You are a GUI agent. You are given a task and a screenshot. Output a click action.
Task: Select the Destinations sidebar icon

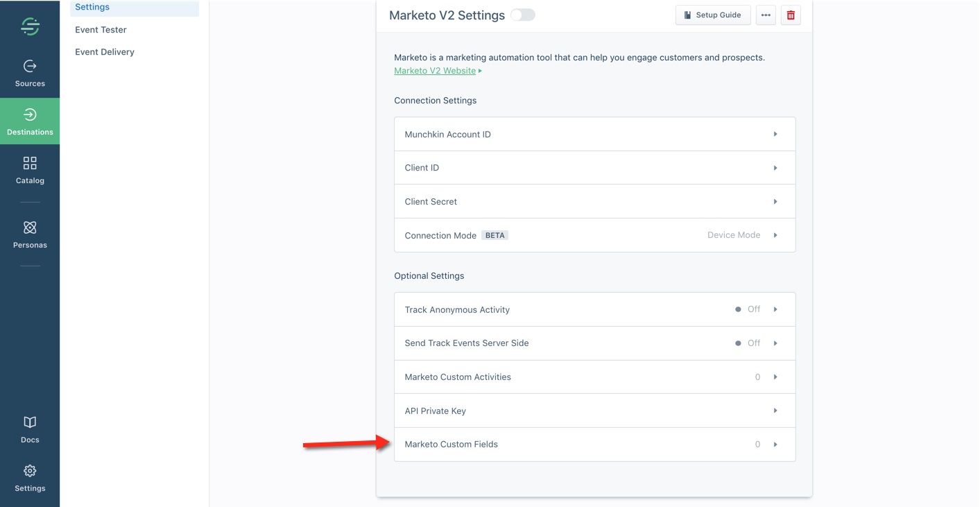pos(30,114)
